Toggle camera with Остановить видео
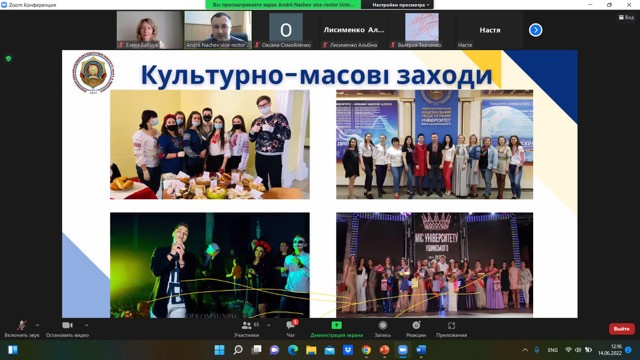Viewport: 640px width, 360px height. pyautogui.click(x=67, y=329)
